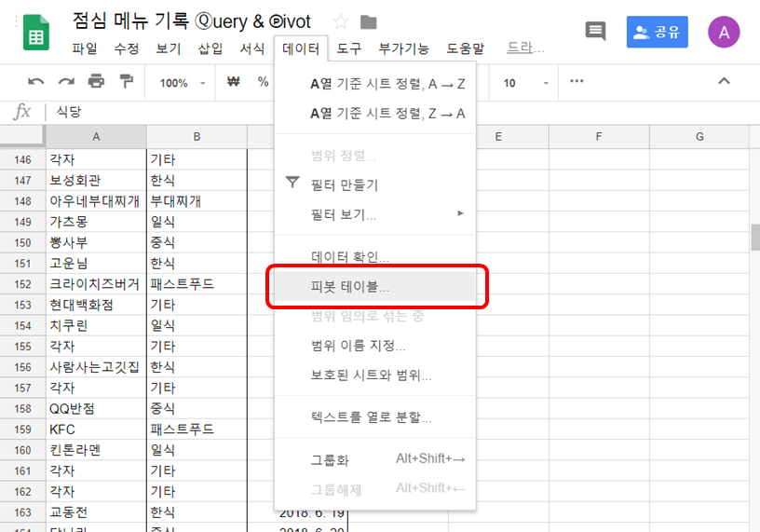Choose 보호된 시트와 범위 menu item
The width and height of the screenshot is (760, 532).
pyautogui.click(x=375, y=375)
